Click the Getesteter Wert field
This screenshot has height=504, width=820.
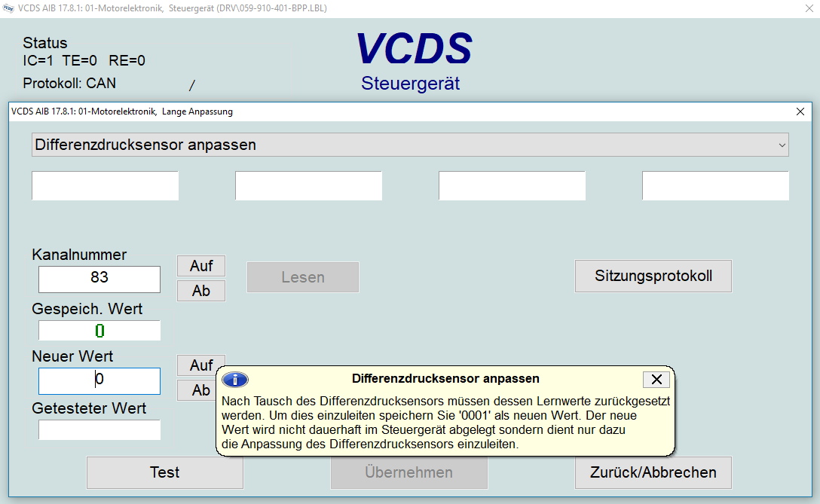(x=99, y=429)
